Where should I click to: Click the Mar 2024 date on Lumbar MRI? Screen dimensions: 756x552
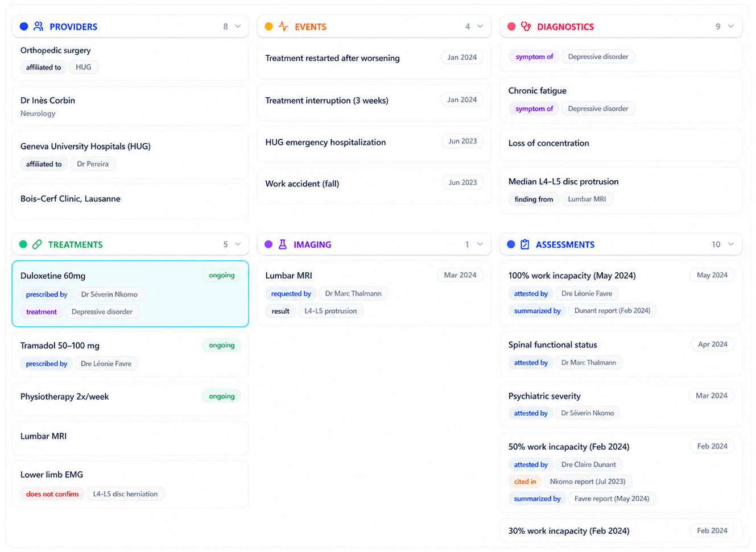460,275
